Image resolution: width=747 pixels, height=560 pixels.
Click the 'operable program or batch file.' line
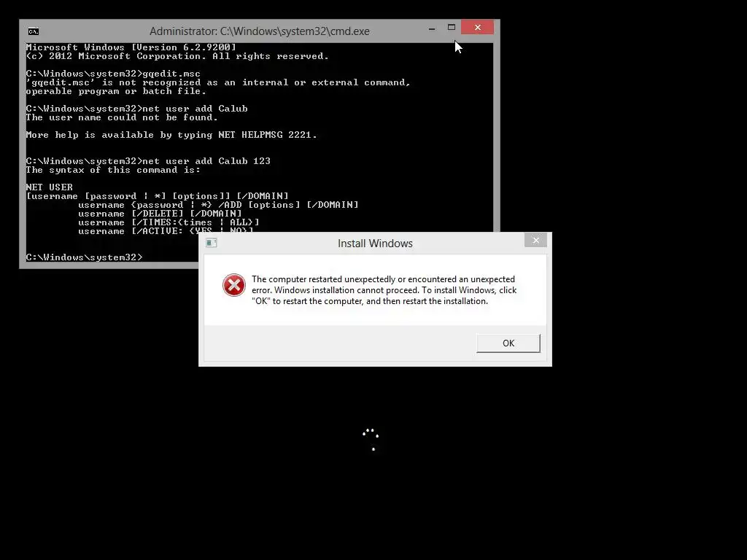tap(116, 91)
